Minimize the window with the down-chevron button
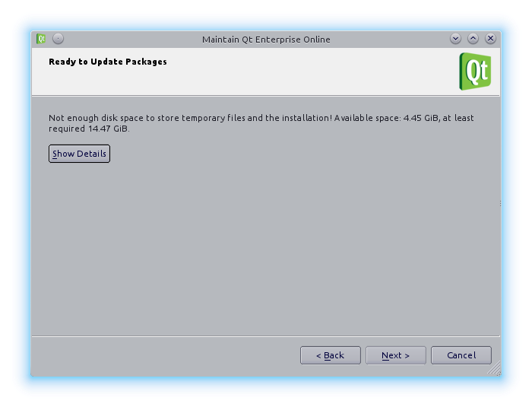This screenshot has height=407, width=532. 455,39
